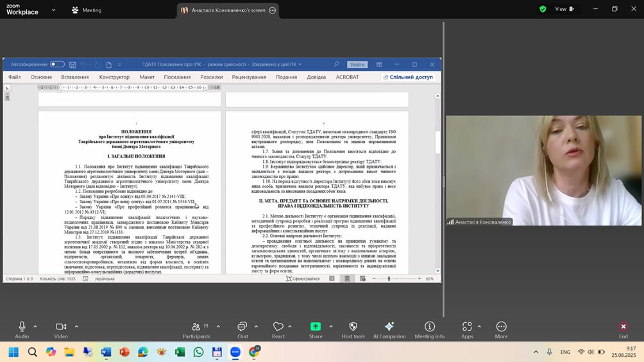
Task: Open the Zoom Chat panel
Action: 242,327
